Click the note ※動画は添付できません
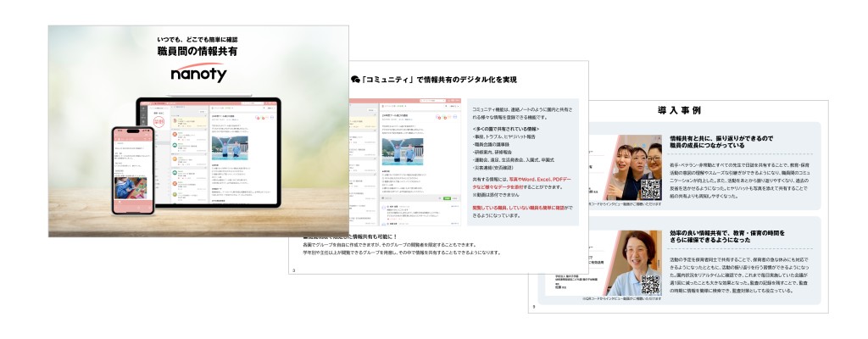Screen dimensions: 868x339 [495, 195]
